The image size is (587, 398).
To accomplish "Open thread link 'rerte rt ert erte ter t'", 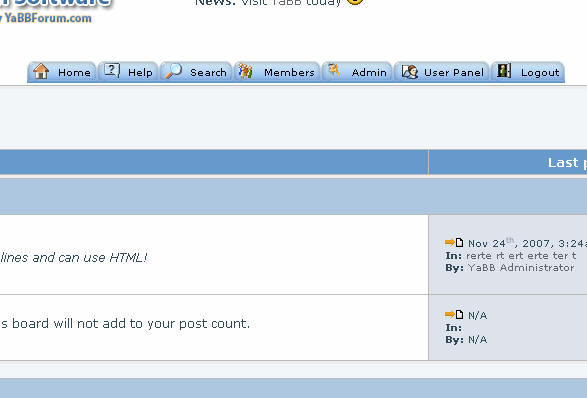I will click(521, 256).
